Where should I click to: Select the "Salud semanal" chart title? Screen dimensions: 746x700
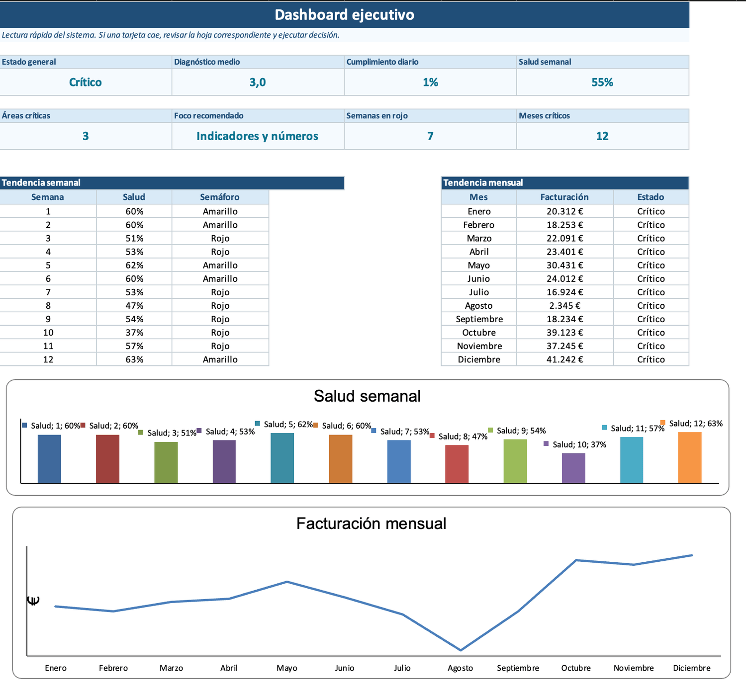[x=367, y=396]
